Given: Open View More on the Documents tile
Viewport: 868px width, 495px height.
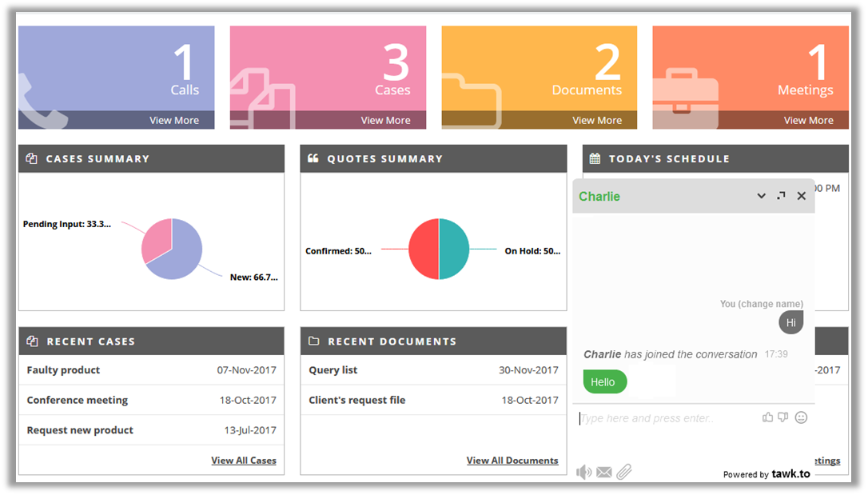Looking at the screenshot, I should click(x=596, y=121).
